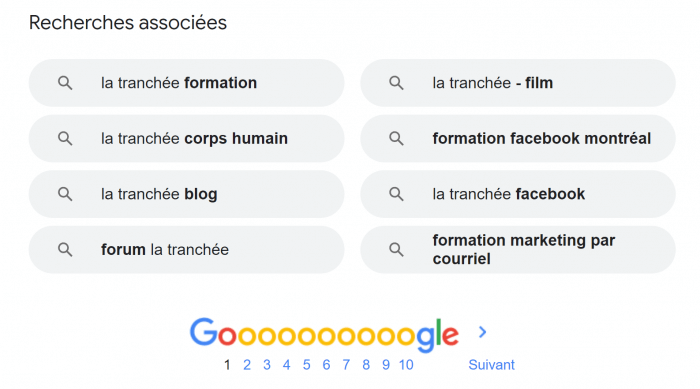
Task: Click search icon beside 'formation marketing par courriel'
Action: tap(396, 250)
